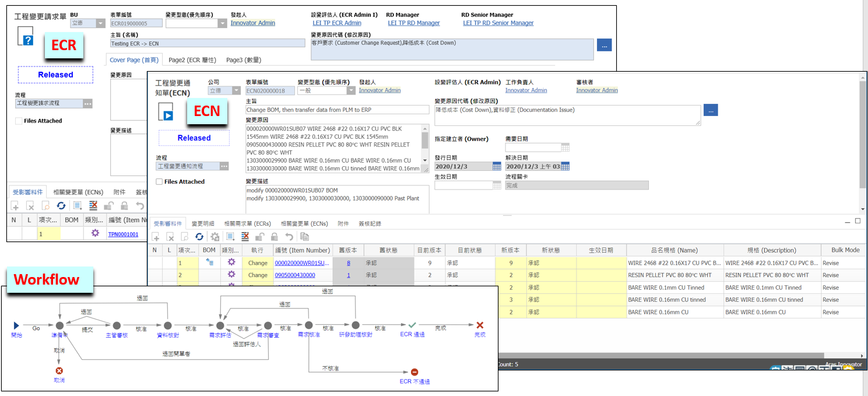The image size is (868, 396).
Task: Click the workflow 取消 cancel node
Action: click(x=58, y=371)
